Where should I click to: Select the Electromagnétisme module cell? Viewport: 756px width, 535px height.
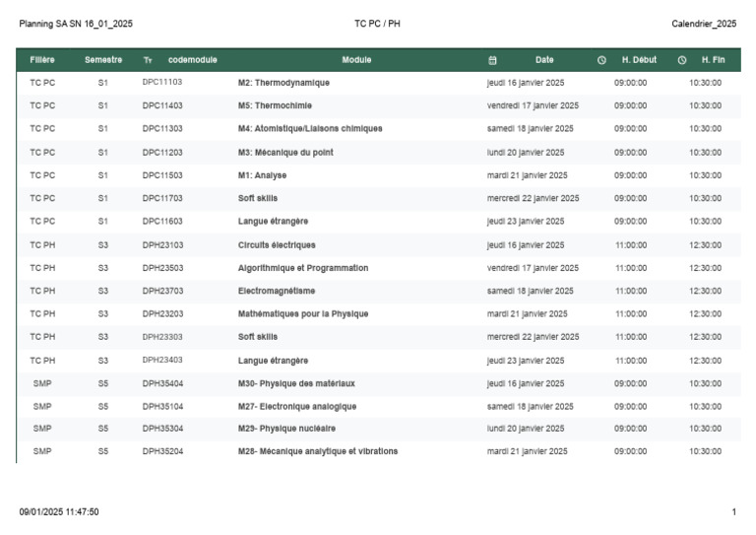[x=277, y=291]
